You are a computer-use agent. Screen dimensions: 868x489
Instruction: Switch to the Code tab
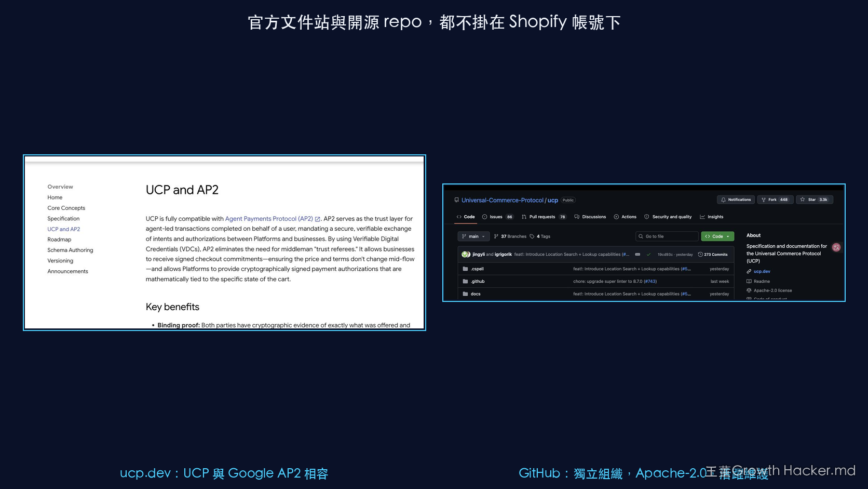466,217
